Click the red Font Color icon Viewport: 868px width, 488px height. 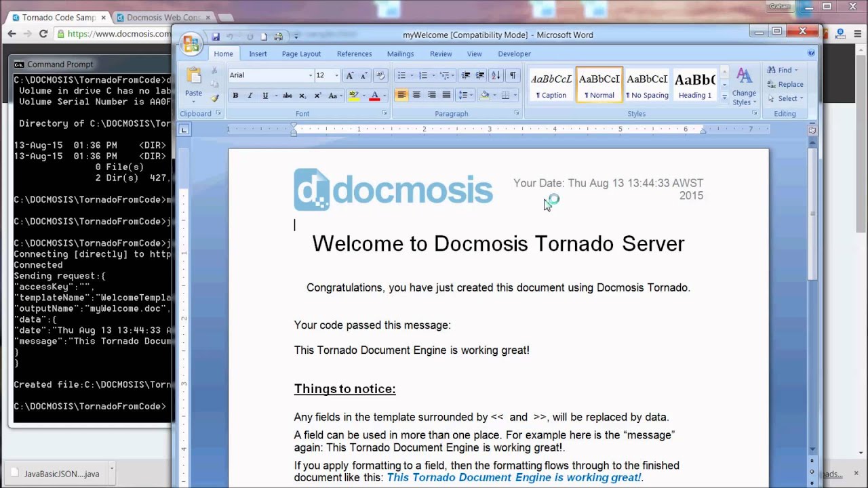pyautogui.click(x=374, y=96)
